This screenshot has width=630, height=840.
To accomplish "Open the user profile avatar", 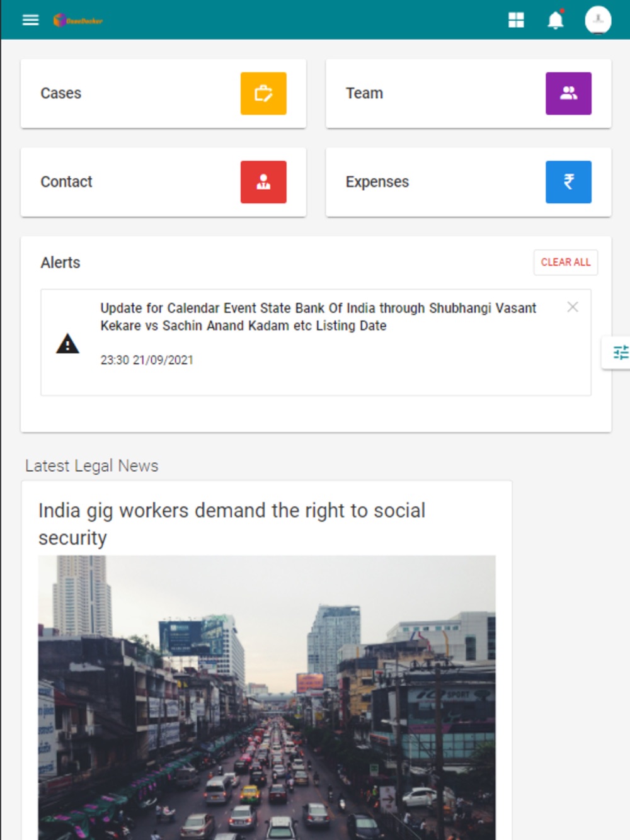I will 598,20.
